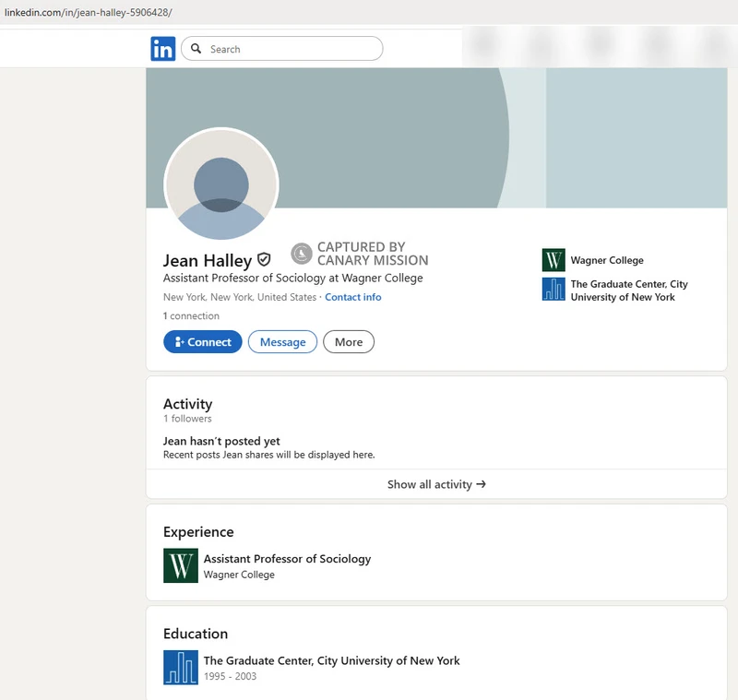Click Show all activity link

click(436, 484)
